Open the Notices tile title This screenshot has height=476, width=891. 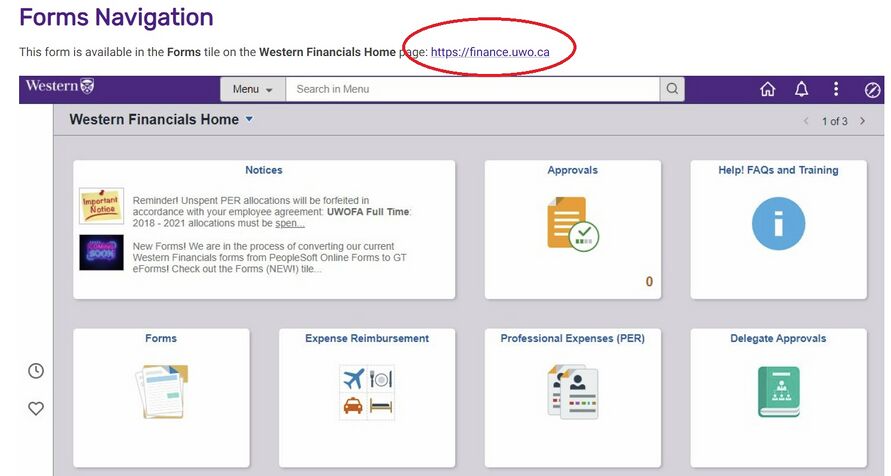pos(264,170)
